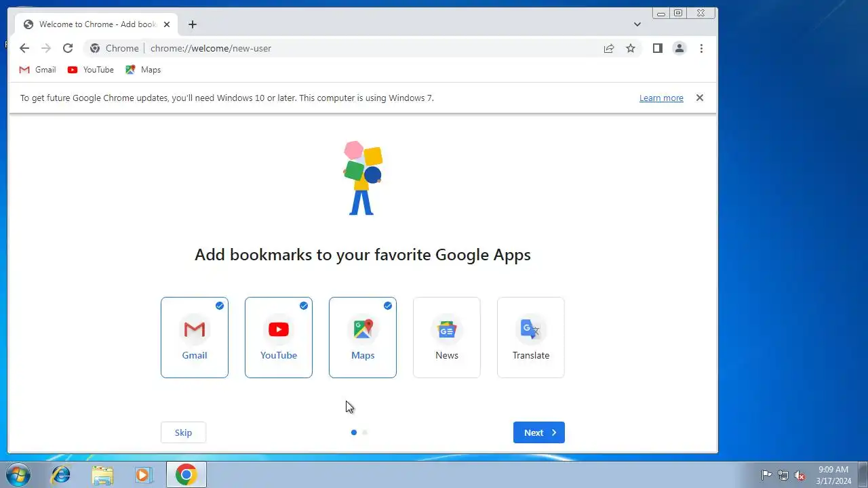
Task: Click the Chrome site info chip
Action: pyautogui.click(x=114, y=48)
